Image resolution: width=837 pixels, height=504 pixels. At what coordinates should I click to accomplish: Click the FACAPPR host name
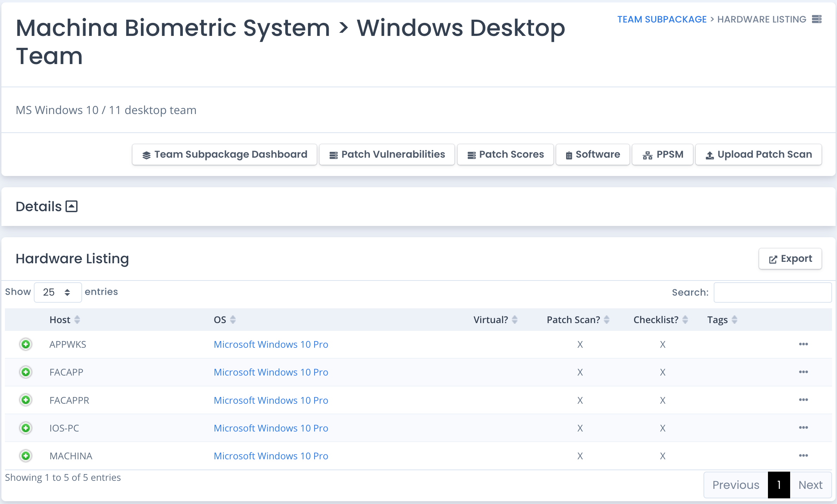point(69,400)
